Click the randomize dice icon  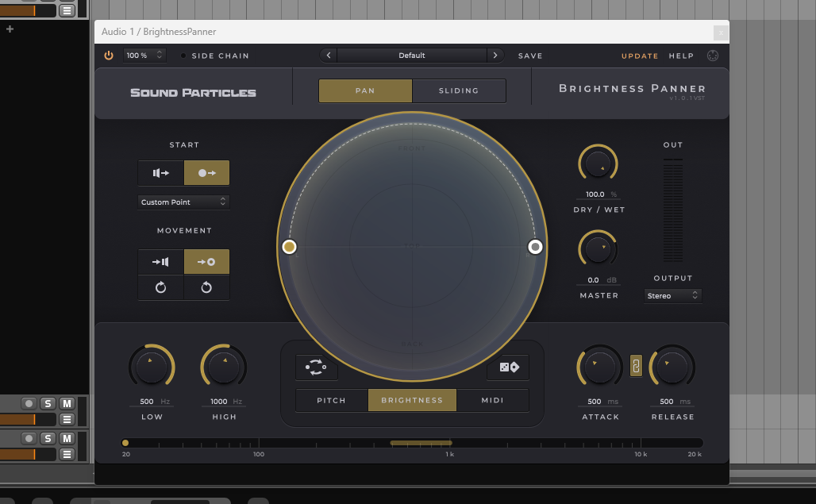(509, 367)
